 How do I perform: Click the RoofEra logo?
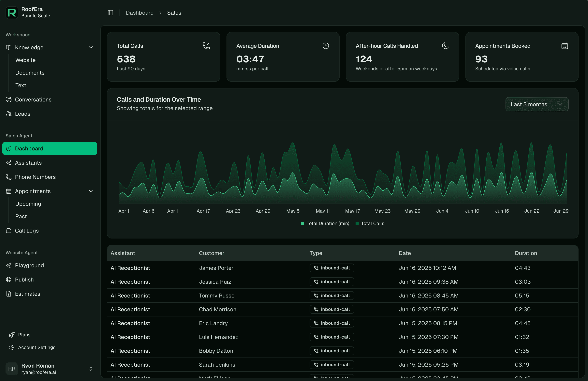click(12, 13)
